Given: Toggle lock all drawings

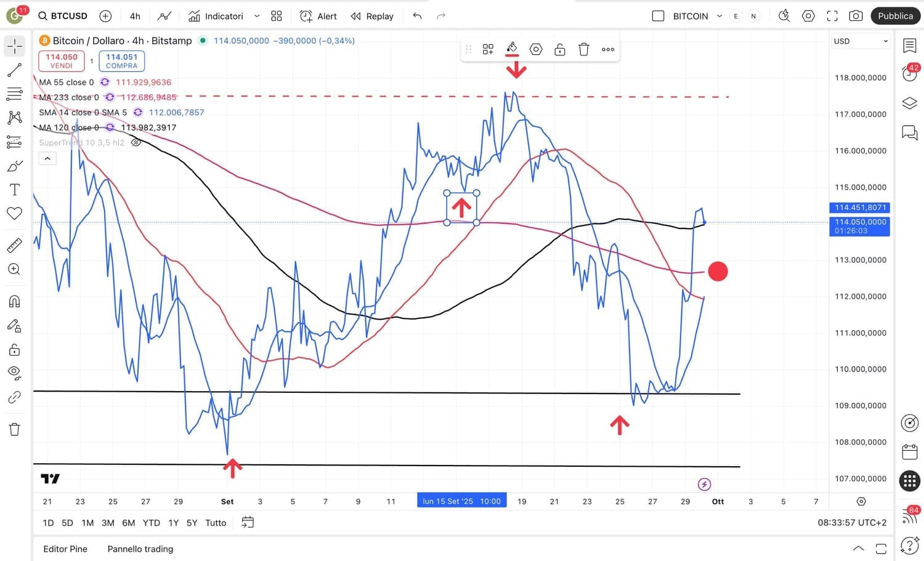Looking at the screenshot, I should pyautogui.click(x=15, y=350).
